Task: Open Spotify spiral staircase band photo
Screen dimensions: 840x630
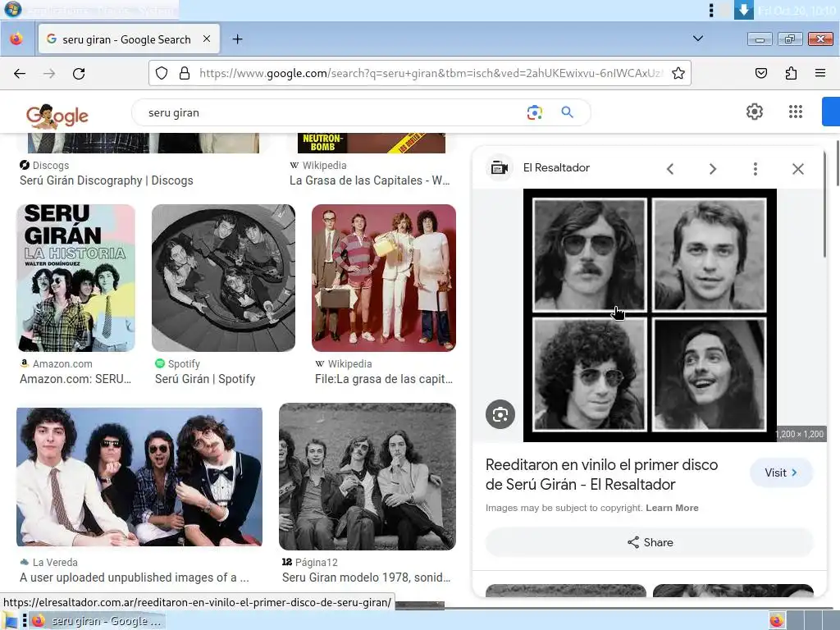Action: [223, 277]
